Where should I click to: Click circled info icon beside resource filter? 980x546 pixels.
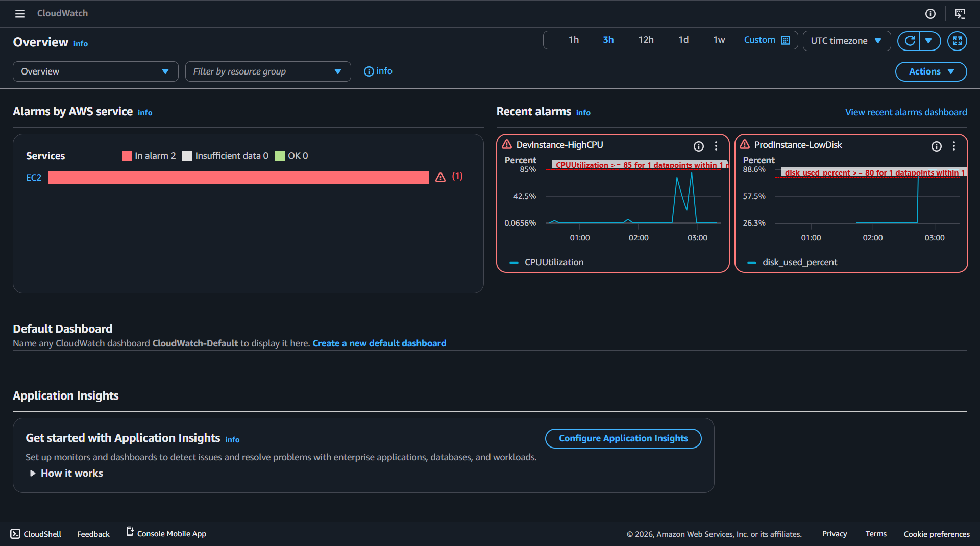tap(369, 71)
